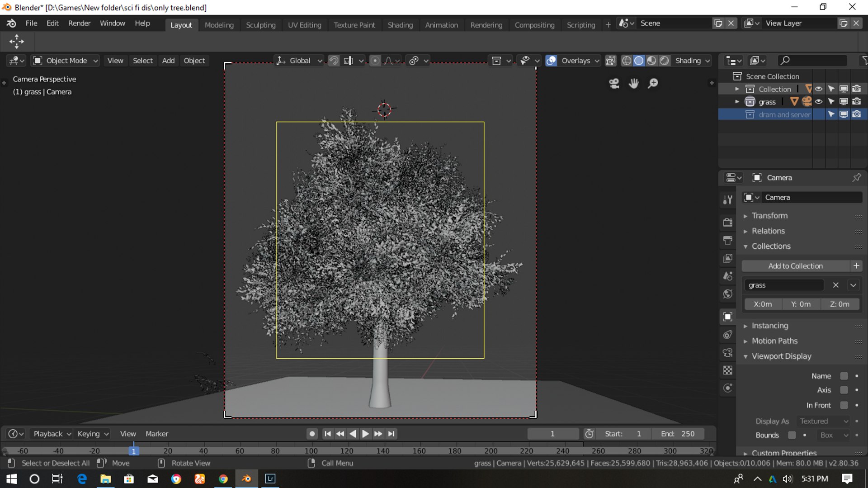Open the Object Mode dropdown
The image size is (868, 488).
point(66,61)
